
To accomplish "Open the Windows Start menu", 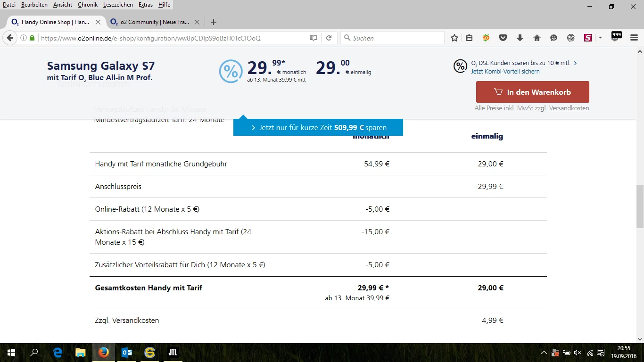I will [x=11, y=353].
